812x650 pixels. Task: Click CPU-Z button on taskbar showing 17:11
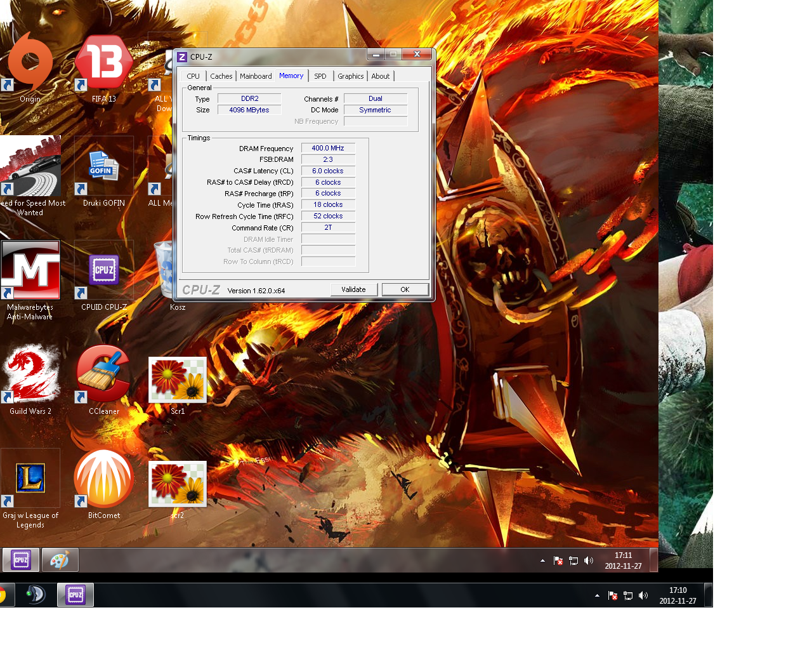click(21, 560)
